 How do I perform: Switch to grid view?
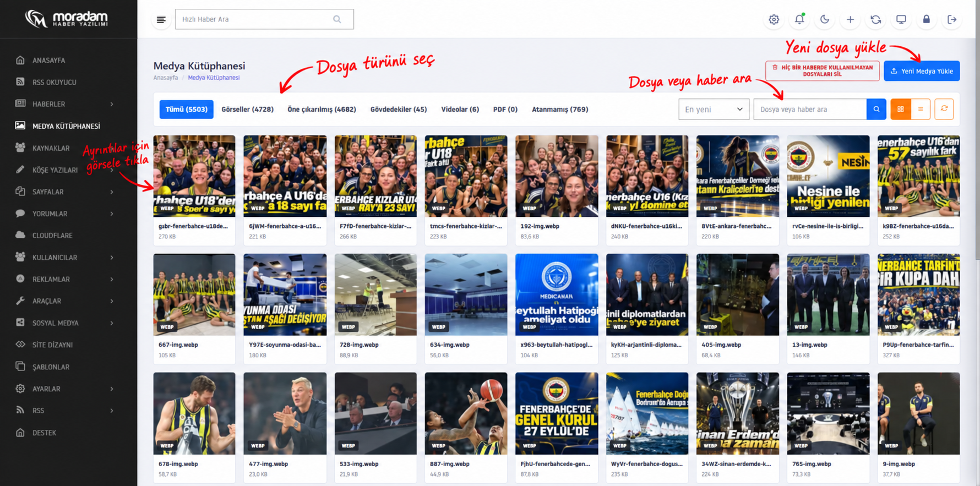(901, 109)
